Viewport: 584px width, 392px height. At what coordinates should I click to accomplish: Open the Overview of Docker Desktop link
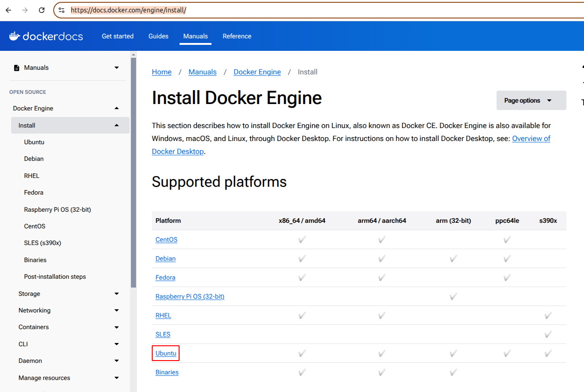click(x=531, y=138)
